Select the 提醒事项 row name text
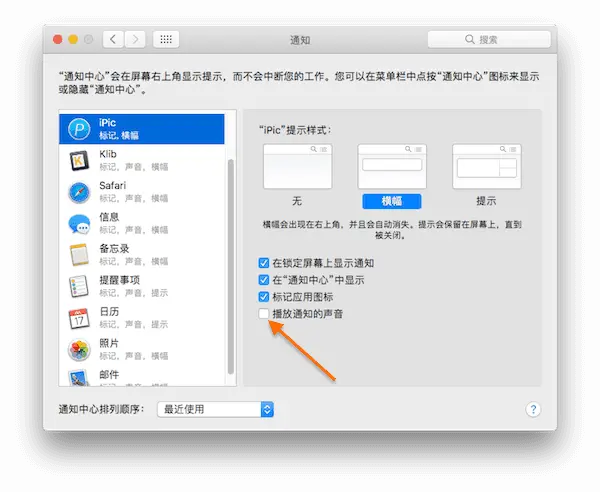The height and width of the screenshot is (492, 600). click(119, 280)
